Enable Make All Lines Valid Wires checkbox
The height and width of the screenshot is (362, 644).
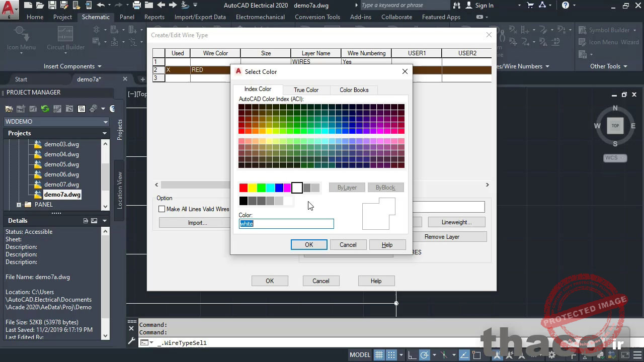pyautogui.click(x=162, y=209)
